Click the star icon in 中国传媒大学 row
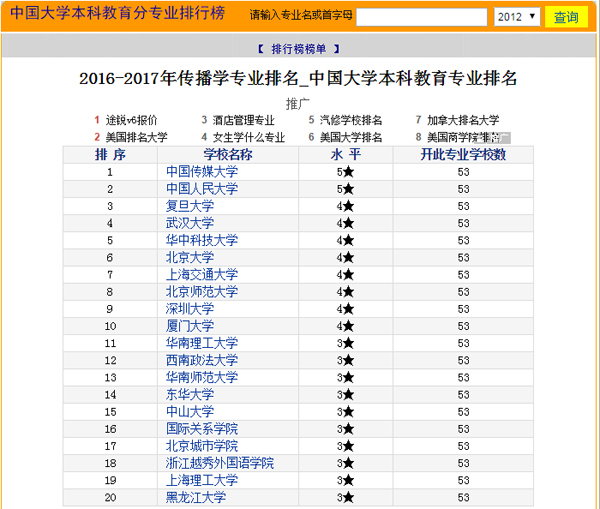 point(347,172)
